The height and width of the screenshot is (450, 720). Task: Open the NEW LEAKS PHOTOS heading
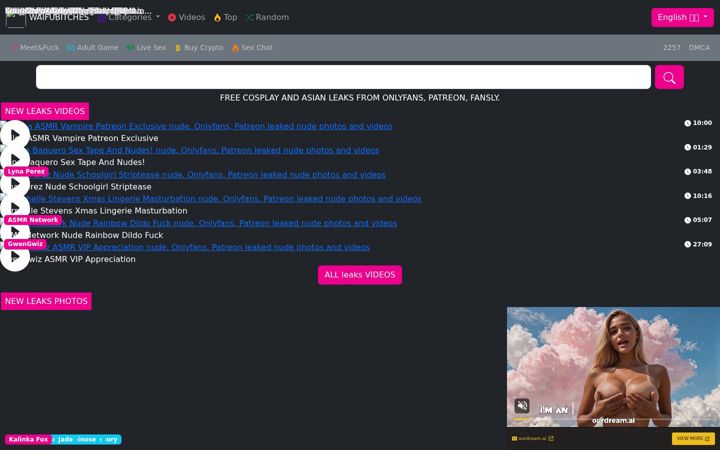click(46, 301)
